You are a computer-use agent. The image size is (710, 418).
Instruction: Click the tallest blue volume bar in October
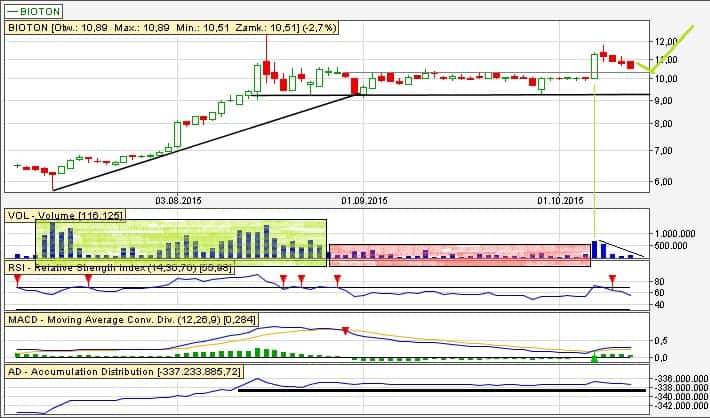coord(594,249)
